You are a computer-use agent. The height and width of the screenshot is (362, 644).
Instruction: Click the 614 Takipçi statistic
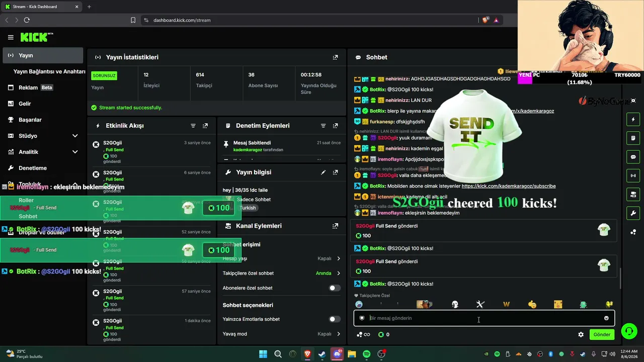(x=204, y=80)
